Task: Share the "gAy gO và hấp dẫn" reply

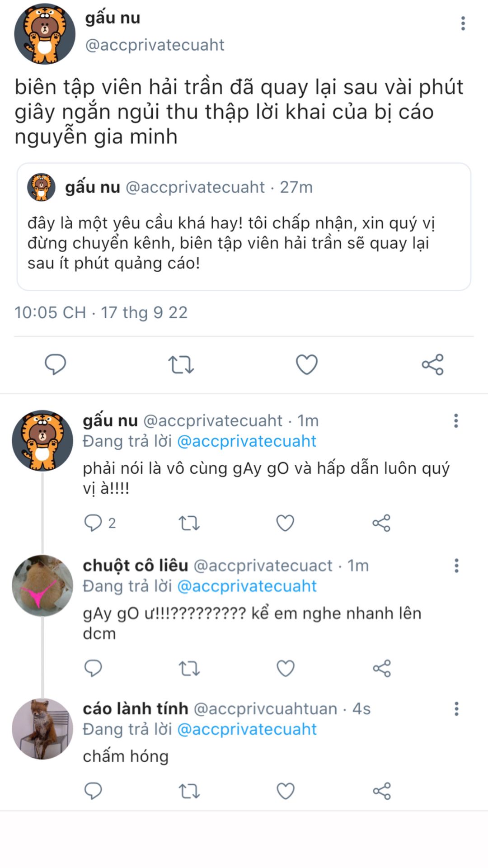Action: (381, 523)
